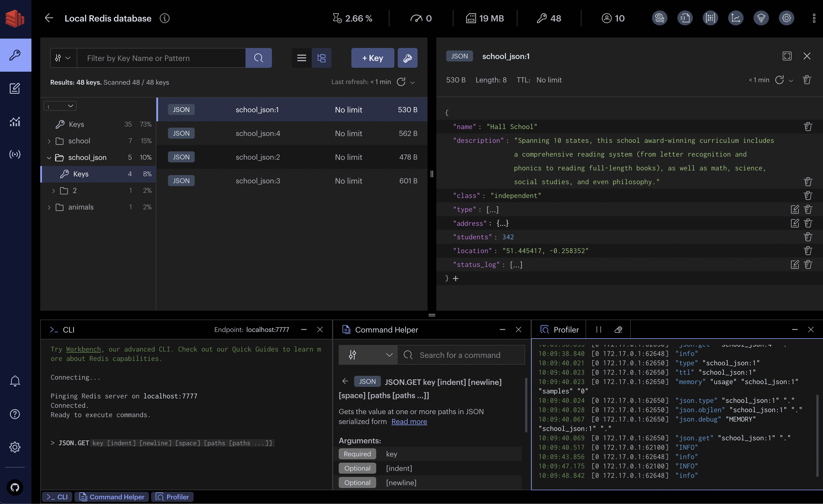Click the refresh keys list icon
Viewport: 823px width, 504px height.
401,82
